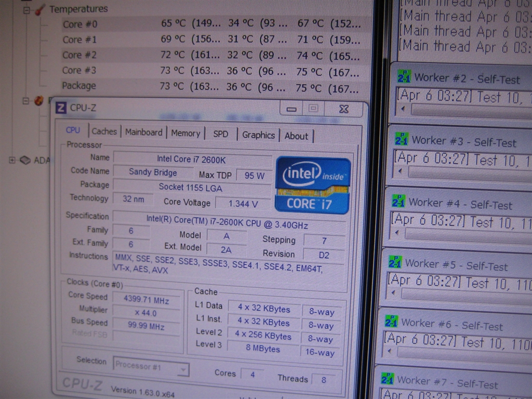
Task: Click the Name field reading Intel Core i7 2600K
Action: [x=193, y=159]
